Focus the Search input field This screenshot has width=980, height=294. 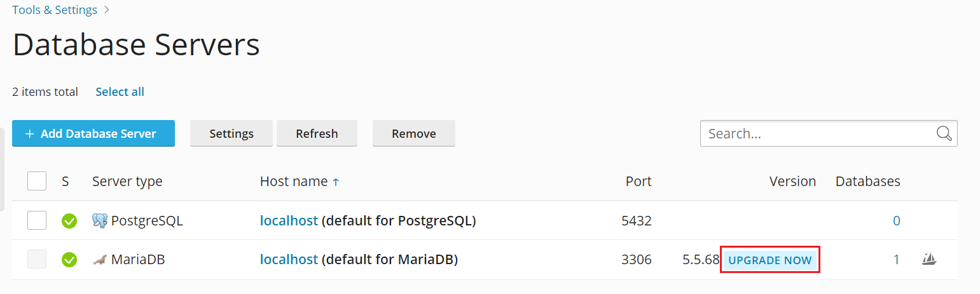pyautogui.click(x=817, y=133)
